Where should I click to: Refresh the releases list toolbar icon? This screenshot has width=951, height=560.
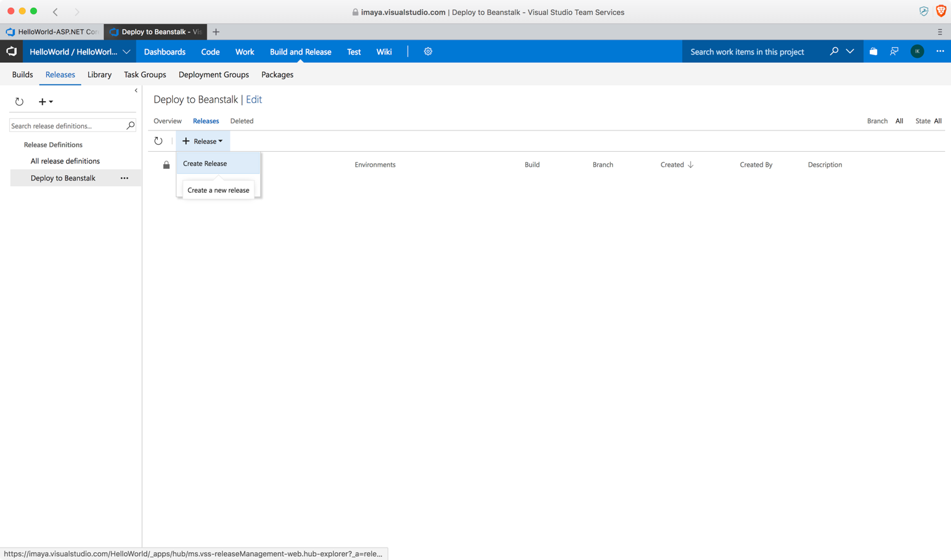158,141
